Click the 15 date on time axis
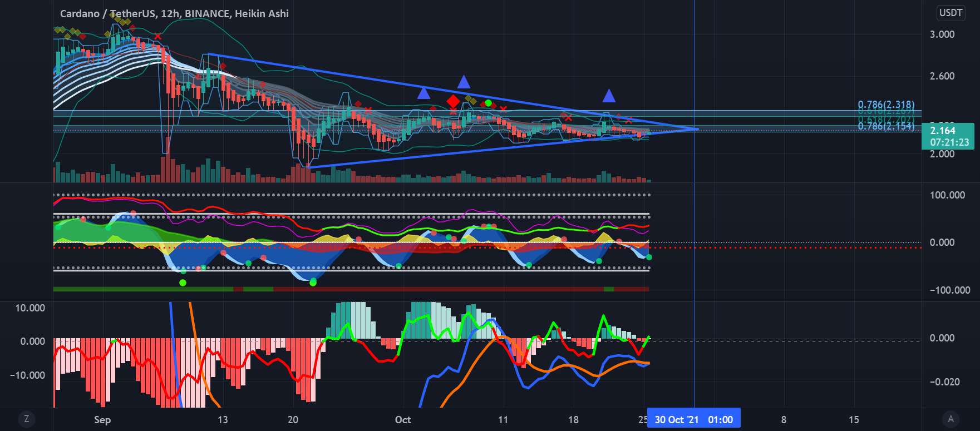 [x=854, y=419]
